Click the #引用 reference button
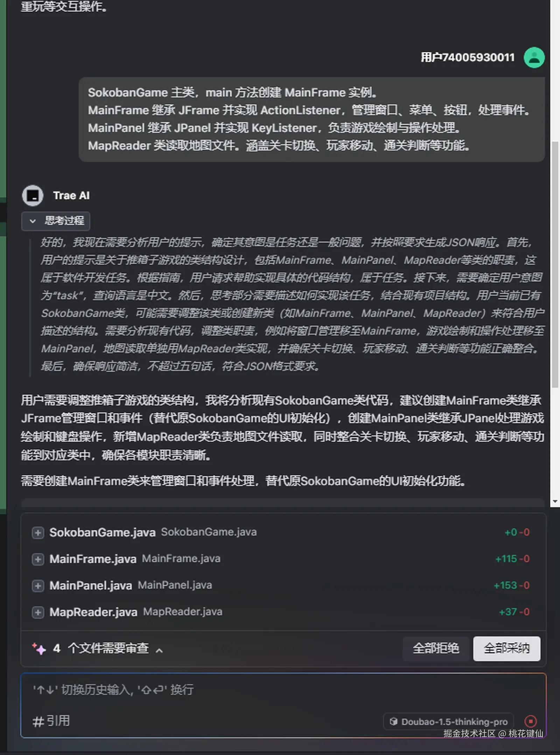 (51, 721)
